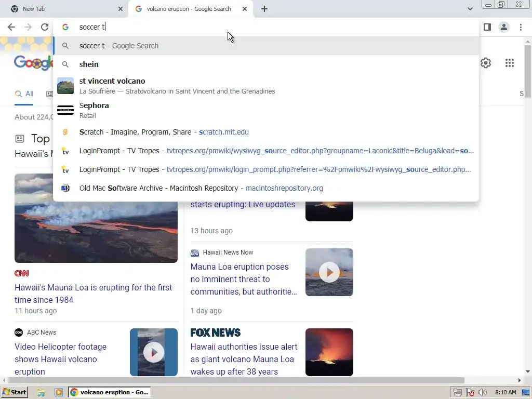Image resolution: width=532 pixels, height=399 pixels.
Task: Open the file explorer taskbar icon
Action: (41, 393)
